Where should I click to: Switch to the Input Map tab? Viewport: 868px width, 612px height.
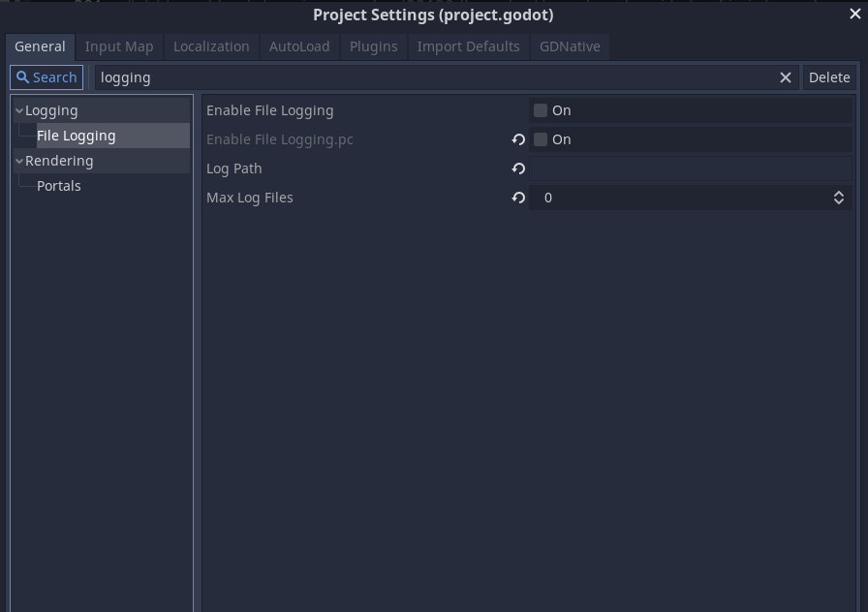[118, 46]
